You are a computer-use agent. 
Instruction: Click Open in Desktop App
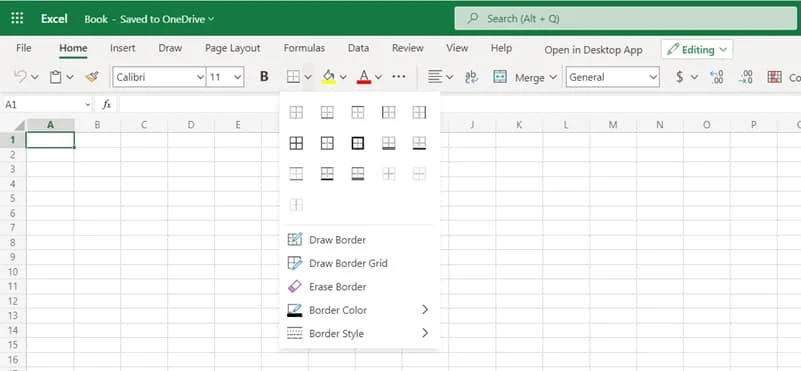click(594, 50)
